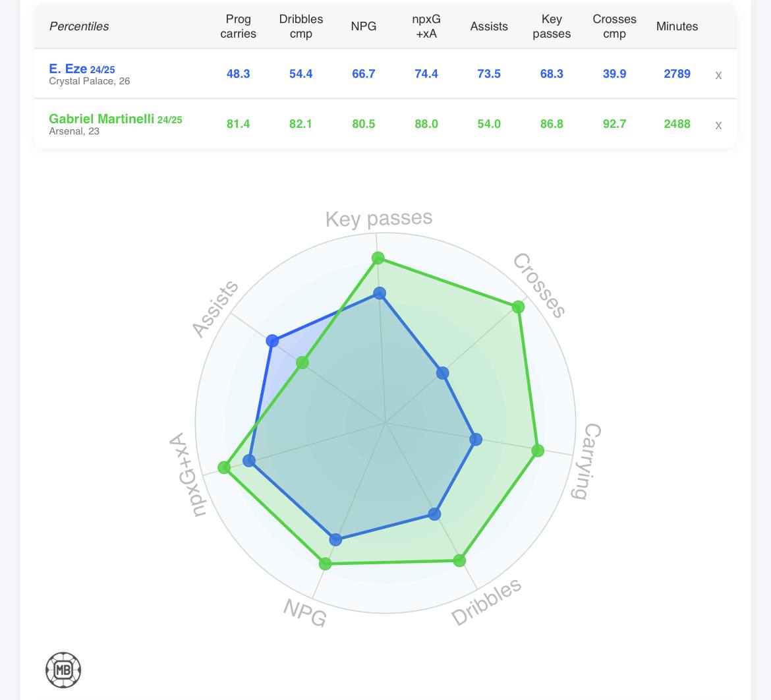Click the Crosses cmp column header
Viewport: 771px width, 700px height.
click(614, 26)
